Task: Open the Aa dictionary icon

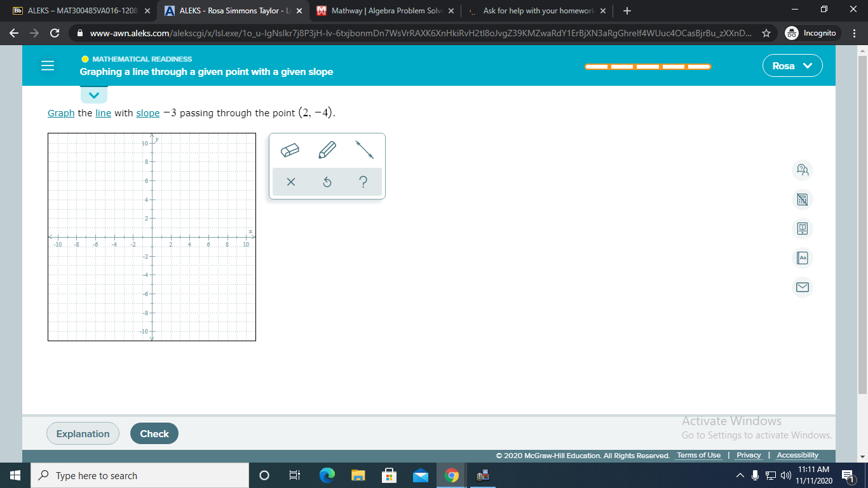Action: pyautogui.click(x=802, y=258)
